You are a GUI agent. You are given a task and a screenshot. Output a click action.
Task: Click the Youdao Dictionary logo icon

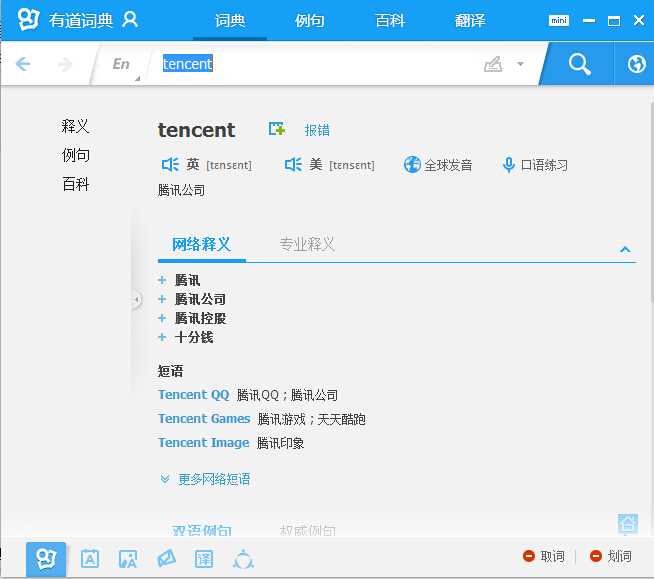28,19
